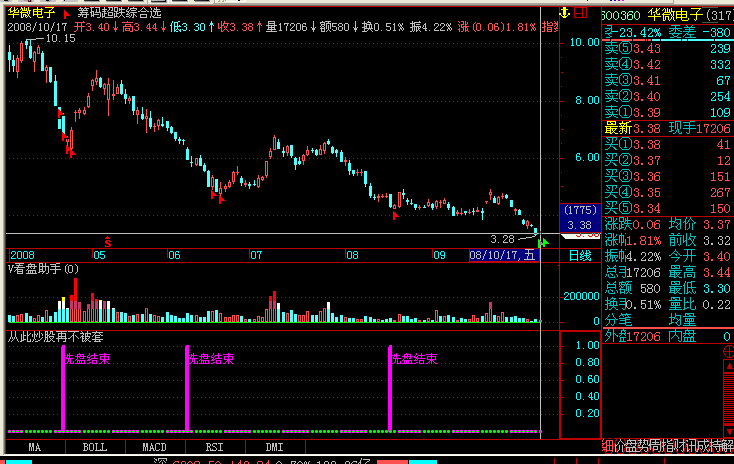Click the 华微电子 title above the K-line chart
The height and width of the screenshot is (464, 734).
point(31,14)
